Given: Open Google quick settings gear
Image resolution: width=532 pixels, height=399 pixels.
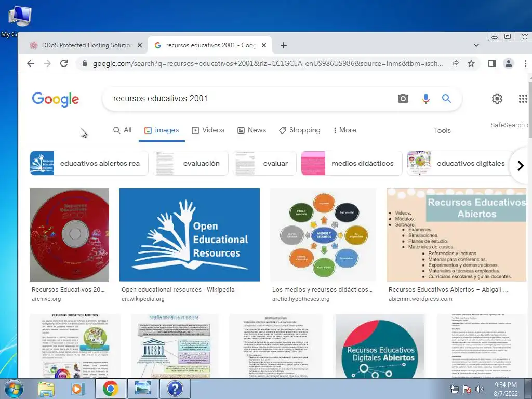Looking at the screenshot, I should pos(497,99).
